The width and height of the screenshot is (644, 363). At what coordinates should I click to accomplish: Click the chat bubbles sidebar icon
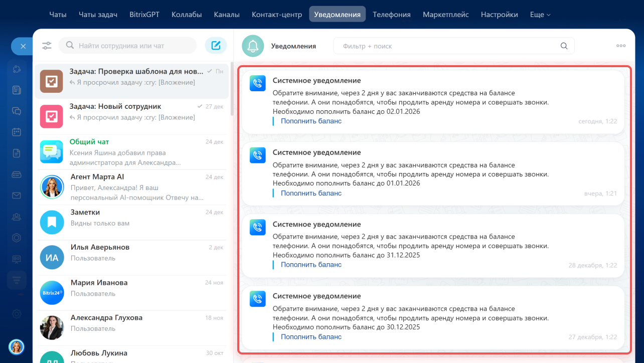(x=17, y=111)
